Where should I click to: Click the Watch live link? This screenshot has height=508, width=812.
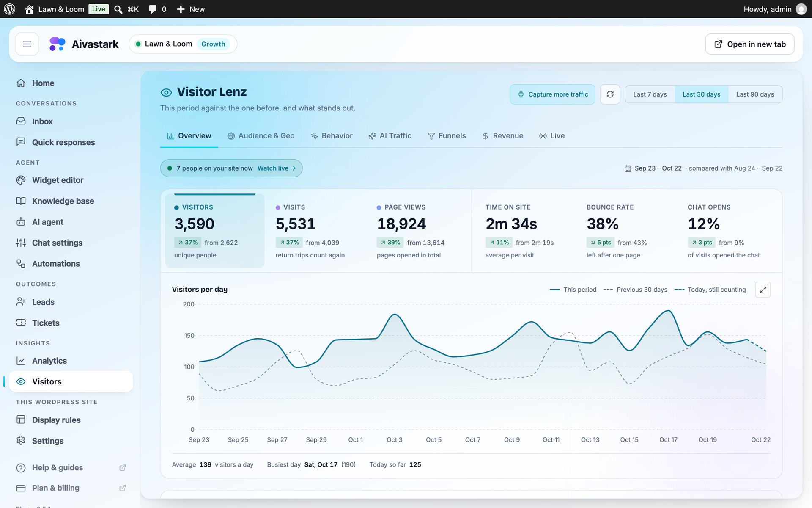pos(277,168)
